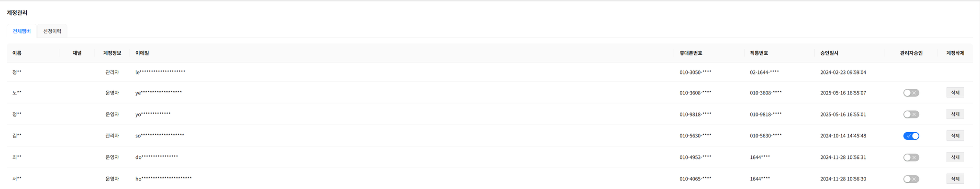The height and width of the screenshot is (189, 980).
Task: Turn on approval toggle for 최** row
Action: coord(911,157)
